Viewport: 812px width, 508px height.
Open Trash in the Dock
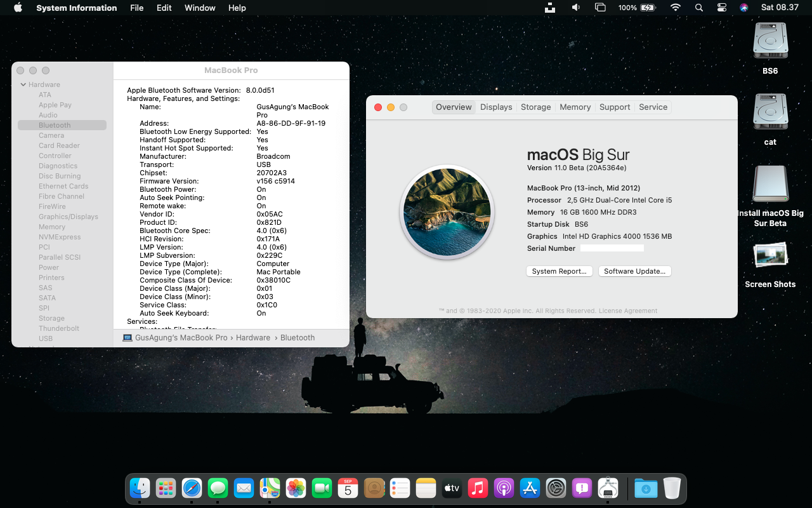coord(672,488)
